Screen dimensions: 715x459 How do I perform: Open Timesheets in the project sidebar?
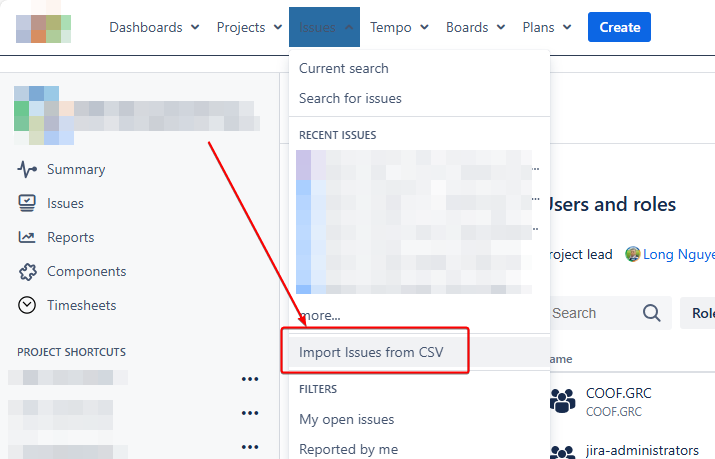(x=82, y=305)
